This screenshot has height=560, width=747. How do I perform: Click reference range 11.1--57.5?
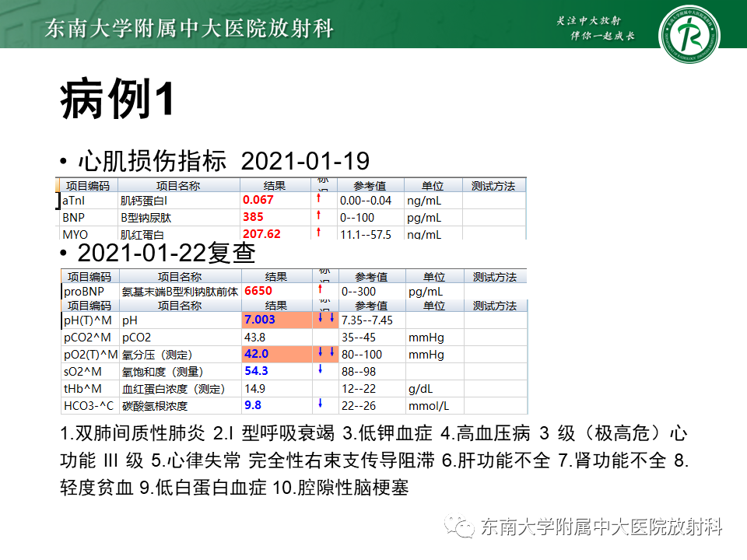[366, 234]
